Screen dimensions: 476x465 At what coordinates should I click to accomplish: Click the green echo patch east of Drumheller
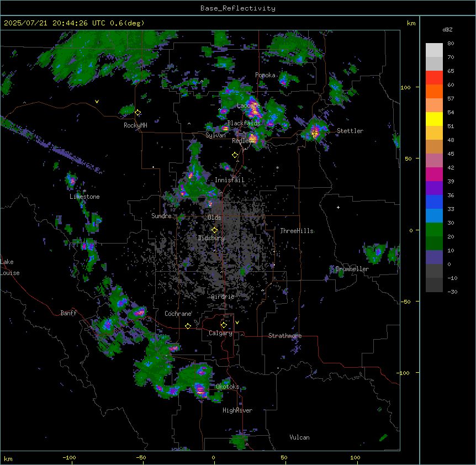point(375,252)
